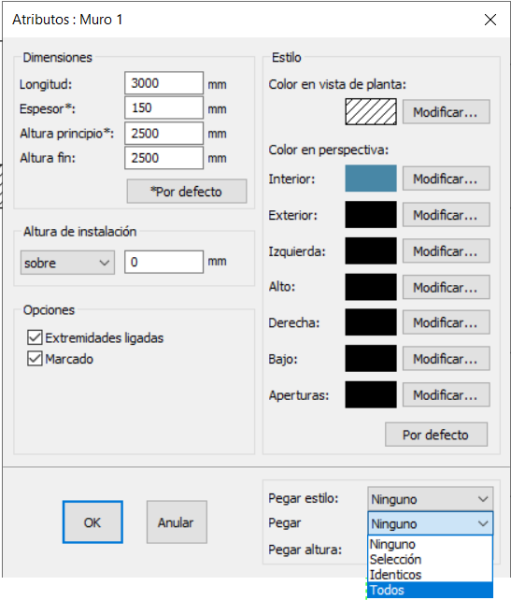Select Todos in Pegar dropdown list
Screen dimensions: 511x600
tap(430, 590)
